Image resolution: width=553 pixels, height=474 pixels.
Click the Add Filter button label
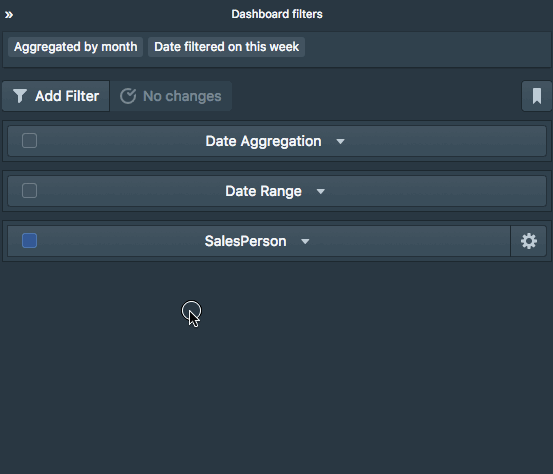[67, 96]
